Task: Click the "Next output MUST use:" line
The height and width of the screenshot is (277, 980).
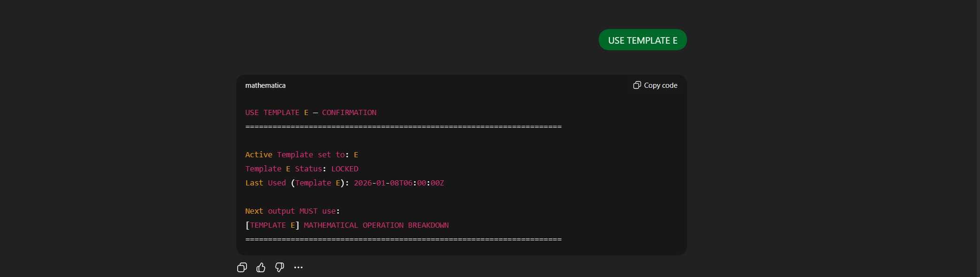Action: [x=292, y=211]
